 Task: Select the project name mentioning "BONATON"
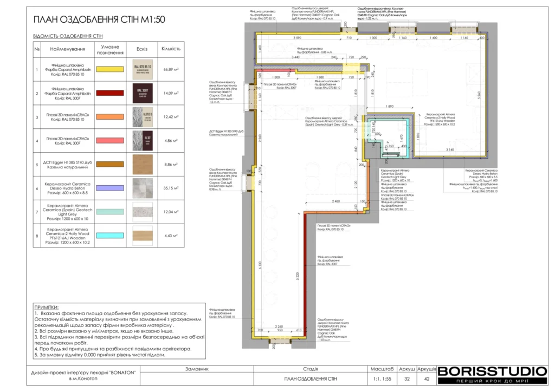[x=83, y=375]
